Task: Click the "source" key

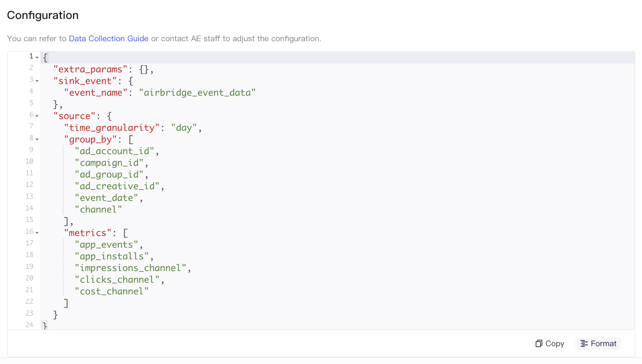Action: 74,116
